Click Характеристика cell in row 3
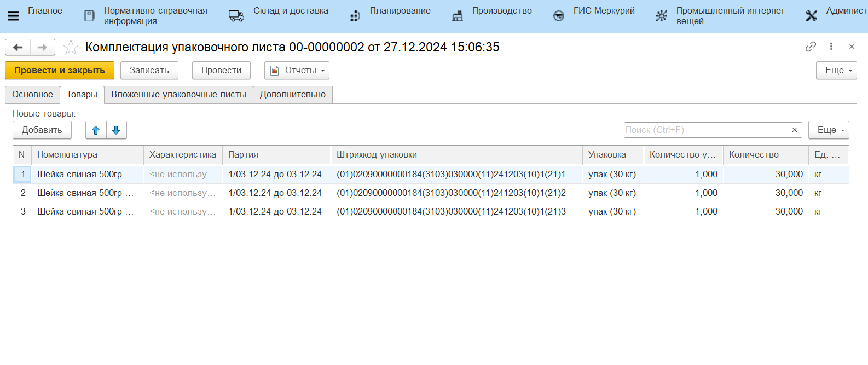The image size is (868, 365). (183, 212)
